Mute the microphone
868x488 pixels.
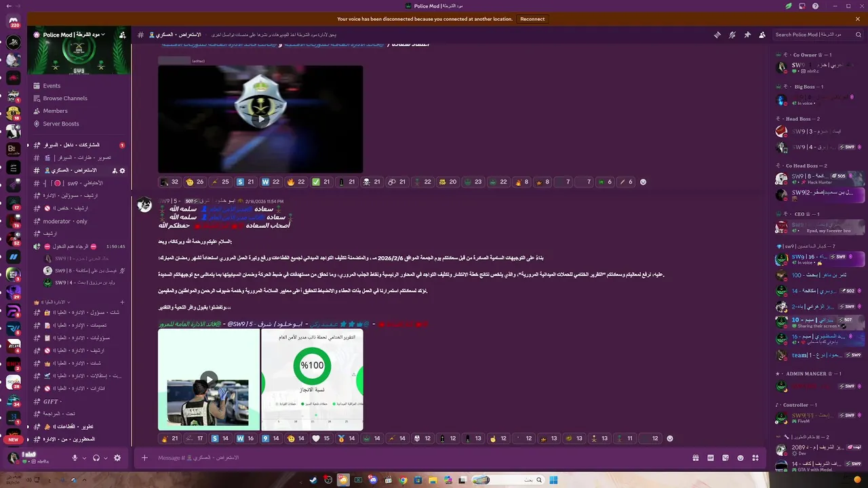[75, 458]
